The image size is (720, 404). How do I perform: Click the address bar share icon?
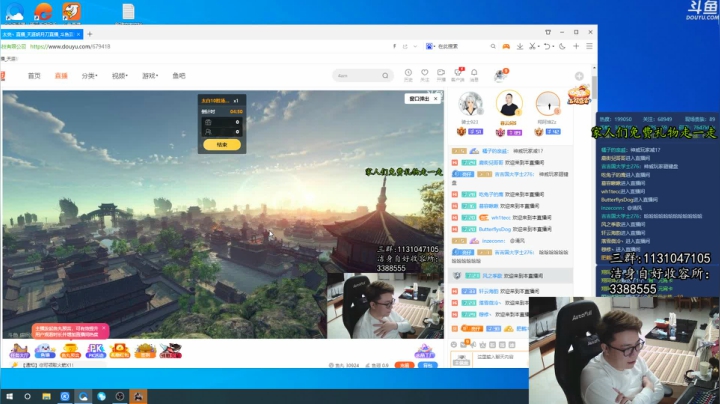click(405, 46)
